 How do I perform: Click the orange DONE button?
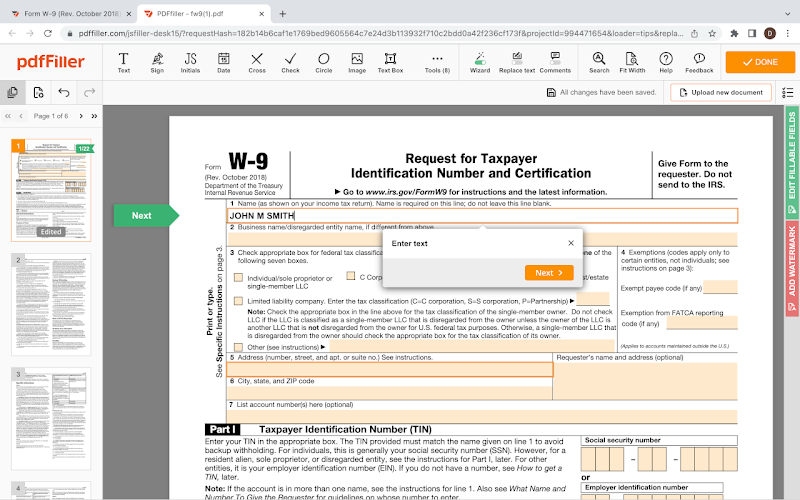coord(760,62)
